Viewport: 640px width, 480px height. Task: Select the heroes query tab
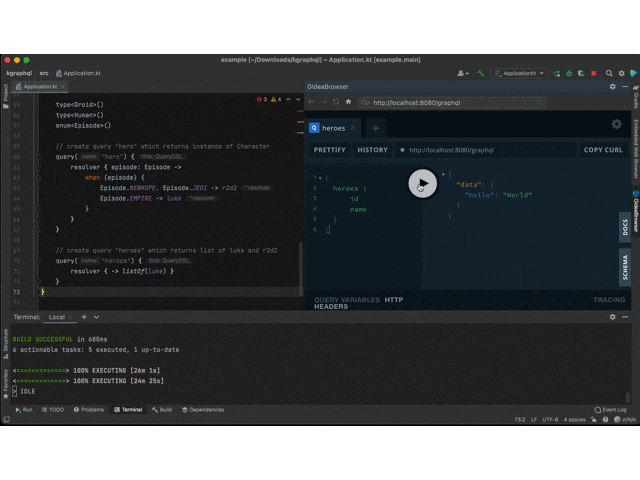pyautogui.click(x=333, y=128)
